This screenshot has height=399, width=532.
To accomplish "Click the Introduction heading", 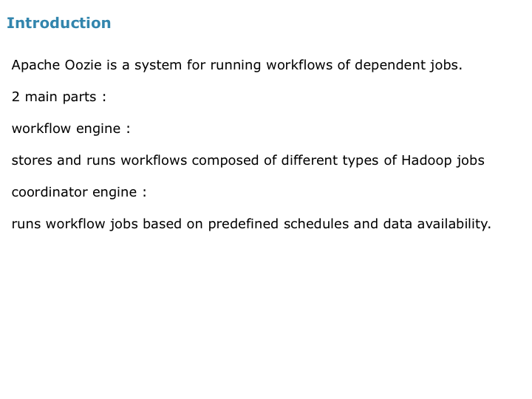I will (58, 23).
